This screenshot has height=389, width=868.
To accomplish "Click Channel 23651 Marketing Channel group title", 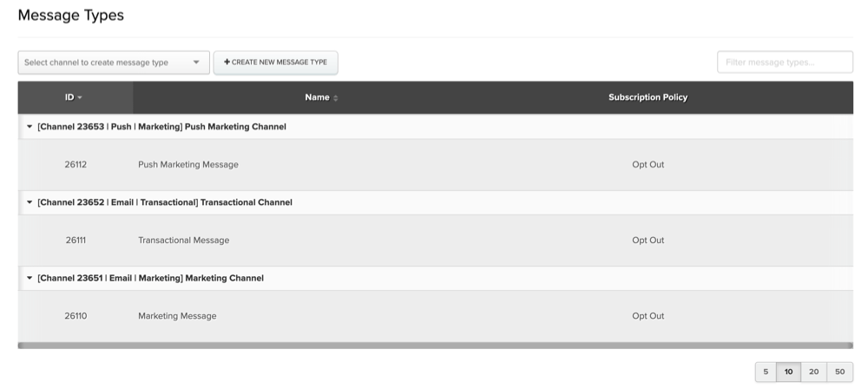I will [x=150, y=278].
